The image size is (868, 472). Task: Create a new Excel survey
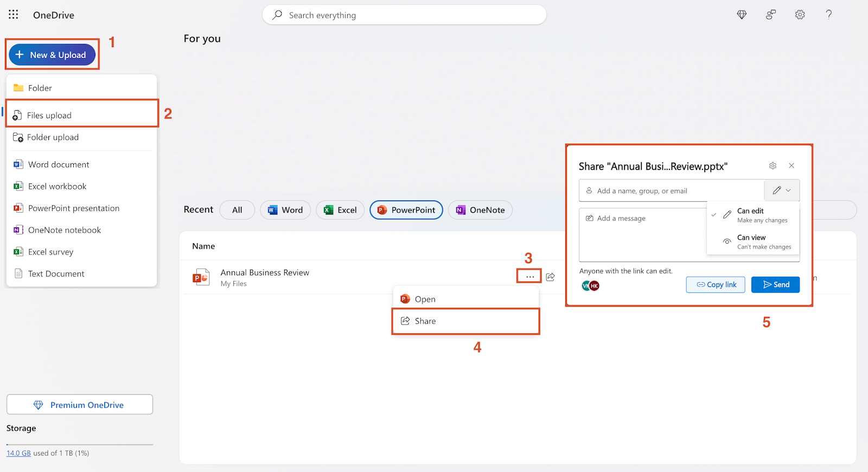click(x=81, y=252)
